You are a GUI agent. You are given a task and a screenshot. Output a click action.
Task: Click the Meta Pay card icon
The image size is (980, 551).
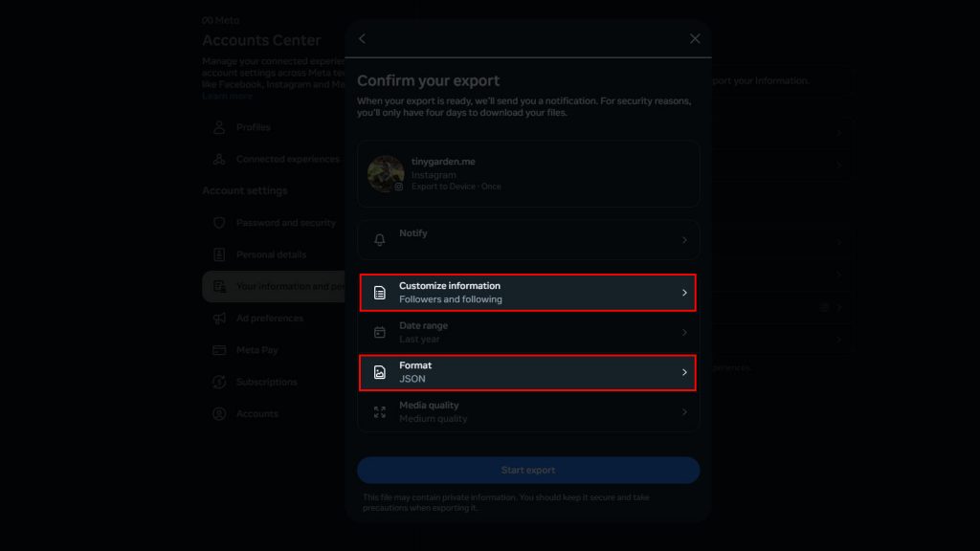[221, 350]
